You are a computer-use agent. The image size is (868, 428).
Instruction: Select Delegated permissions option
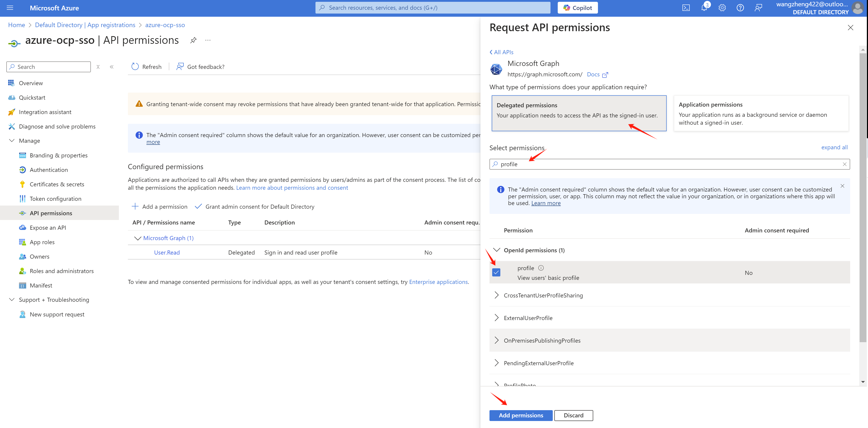tap(579, 113)
